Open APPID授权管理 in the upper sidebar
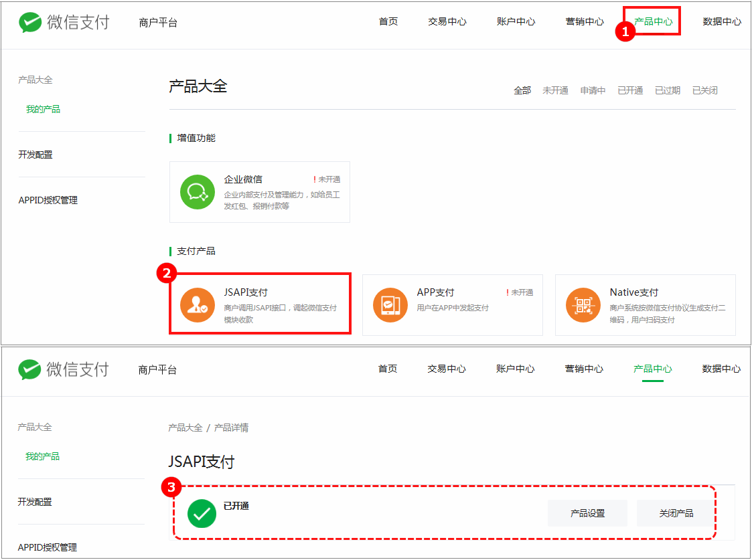 tap(48, 200)
